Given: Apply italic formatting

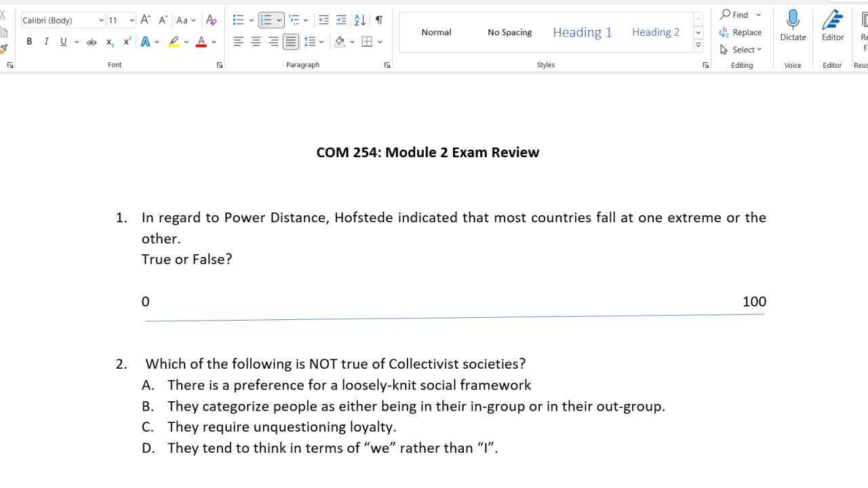Looking at the screenshot, I should tap(46, 41).
